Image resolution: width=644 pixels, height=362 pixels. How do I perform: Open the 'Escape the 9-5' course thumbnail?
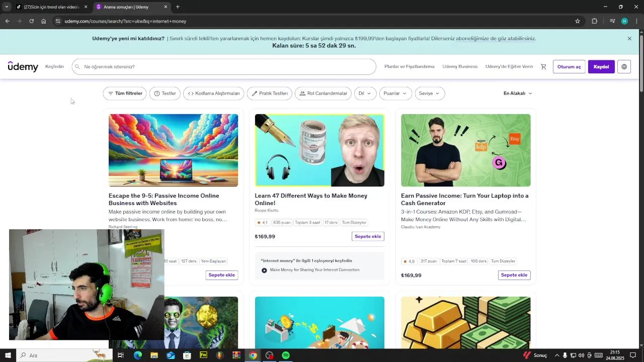173,150
